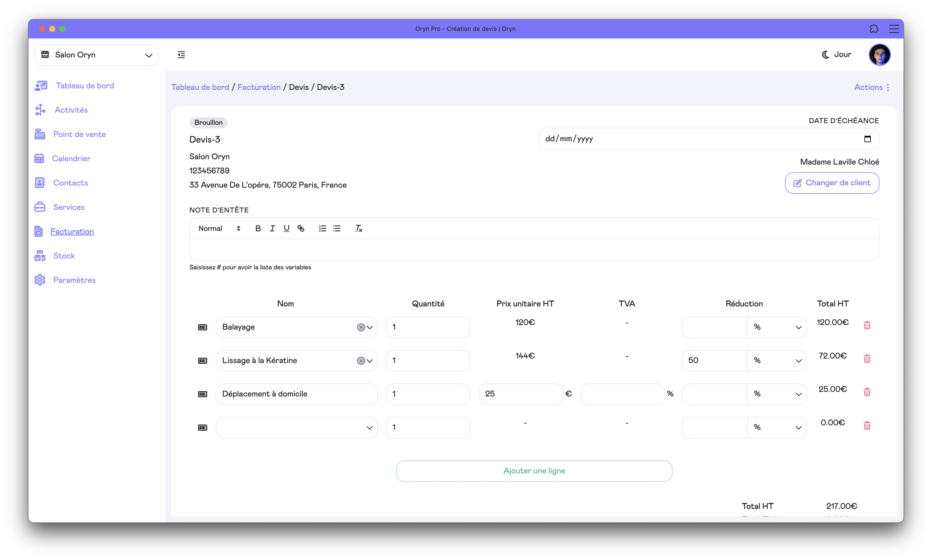Switch Jour day/night theme

point(837,55)
